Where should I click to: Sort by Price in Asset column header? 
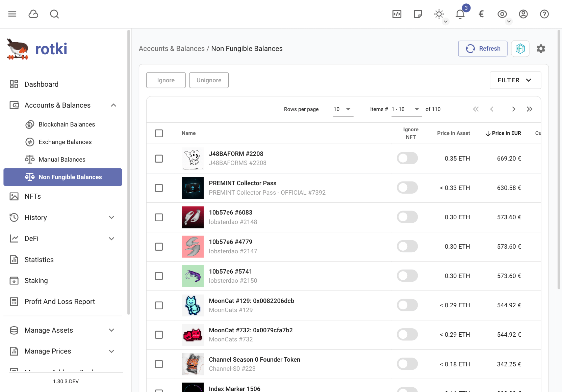453,133
